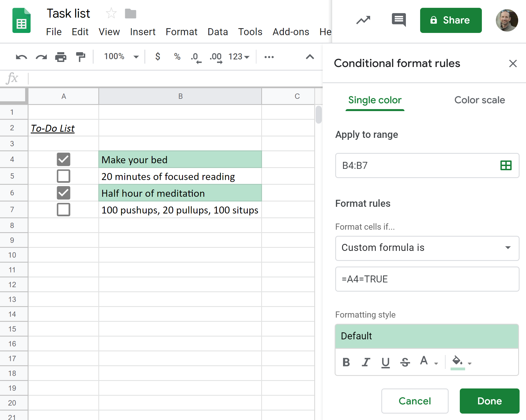Select column C header
This screenshot has width=526, height=420.
pyautogui.click(x=288, y=96)
